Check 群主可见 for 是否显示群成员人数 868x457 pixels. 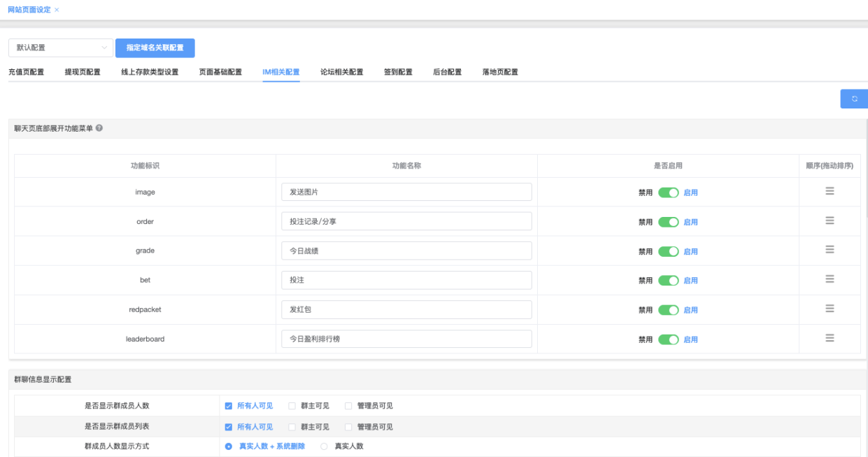[x=292, y=406]
